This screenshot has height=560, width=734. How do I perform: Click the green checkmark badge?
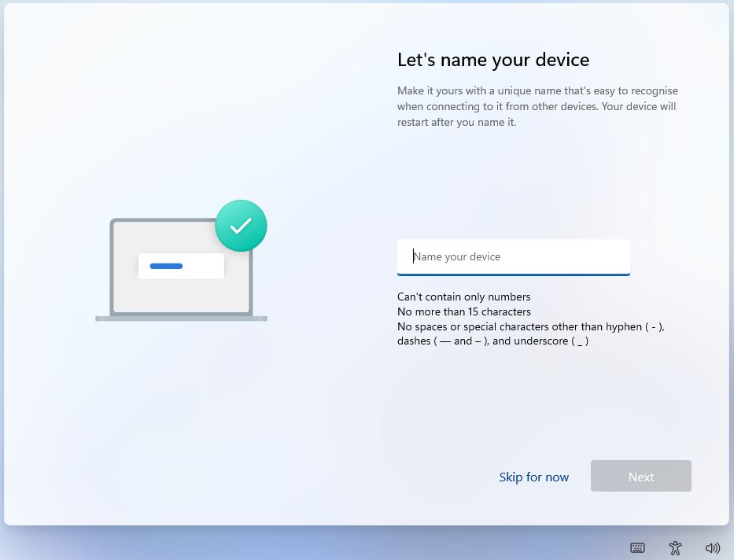[x=241, y=226]
